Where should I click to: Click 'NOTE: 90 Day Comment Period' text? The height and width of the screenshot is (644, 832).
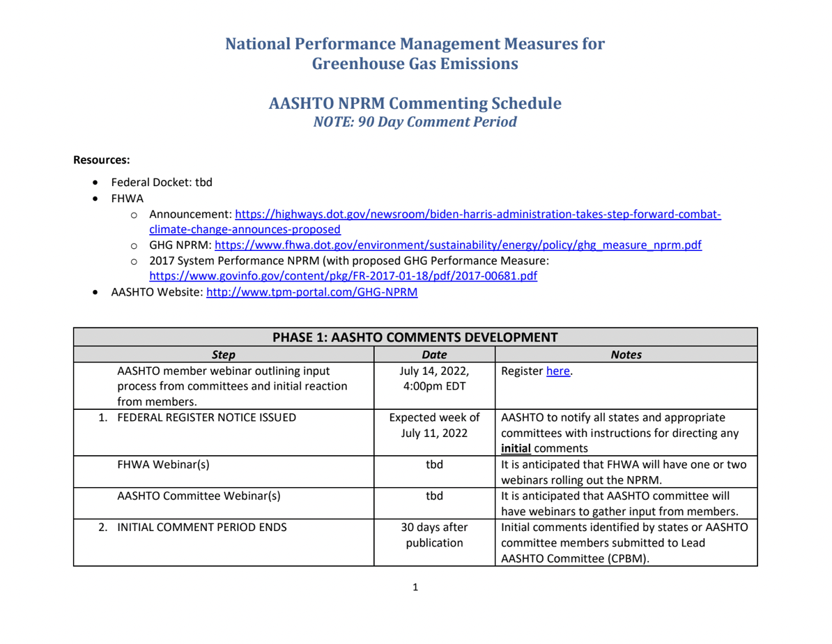pos(415,122)
